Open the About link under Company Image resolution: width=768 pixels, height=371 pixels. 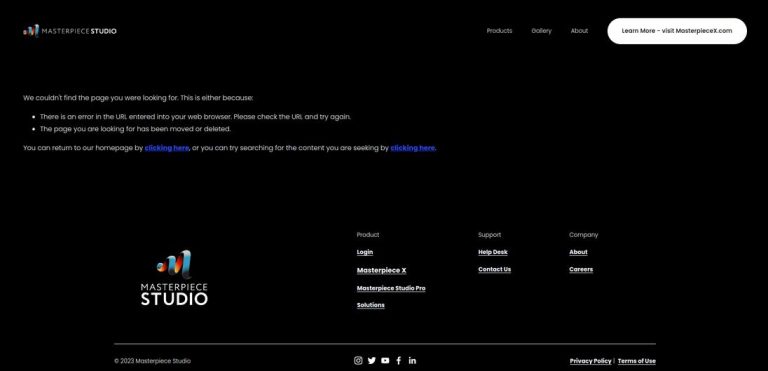click(x=578, y=252)
